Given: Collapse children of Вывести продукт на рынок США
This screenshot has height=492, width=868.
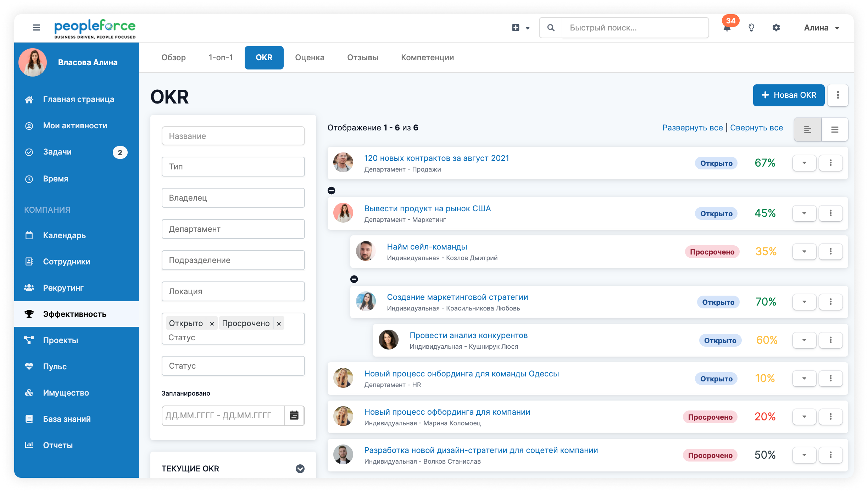Looking at the screenshot, I should pyautogui.click(x=331, y=191).
